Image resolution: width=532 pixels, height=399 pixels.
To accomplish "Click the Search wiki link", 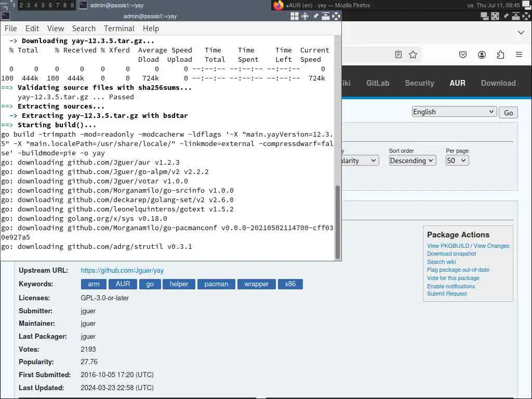I will coord(441,262).
